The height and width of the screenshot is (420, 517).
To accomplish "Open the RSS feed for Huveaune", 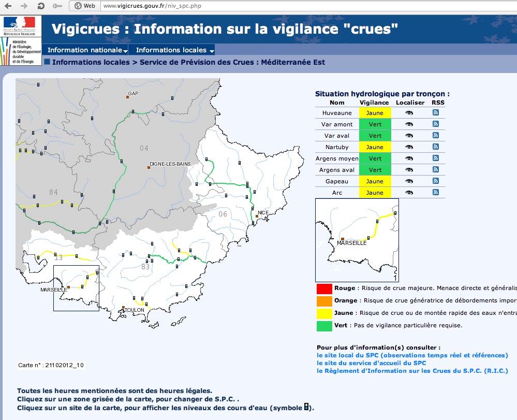I will (x=436, y=112).
